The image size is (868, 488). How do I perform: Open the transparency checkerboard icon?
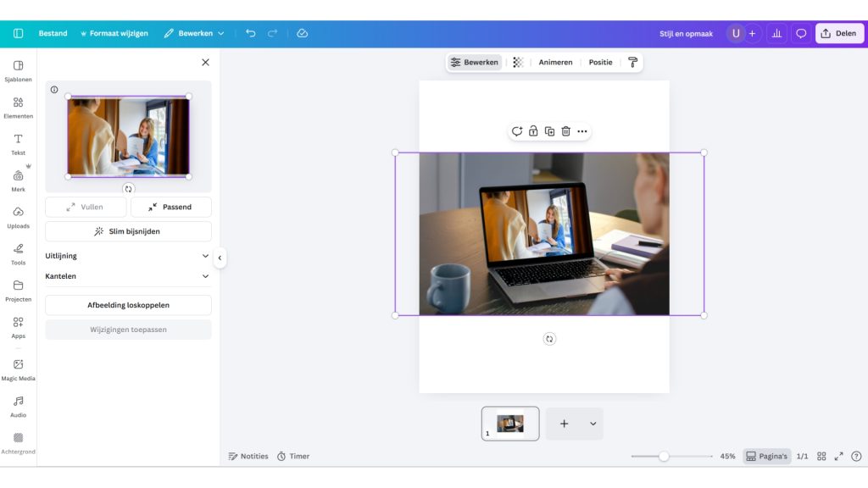518,63
